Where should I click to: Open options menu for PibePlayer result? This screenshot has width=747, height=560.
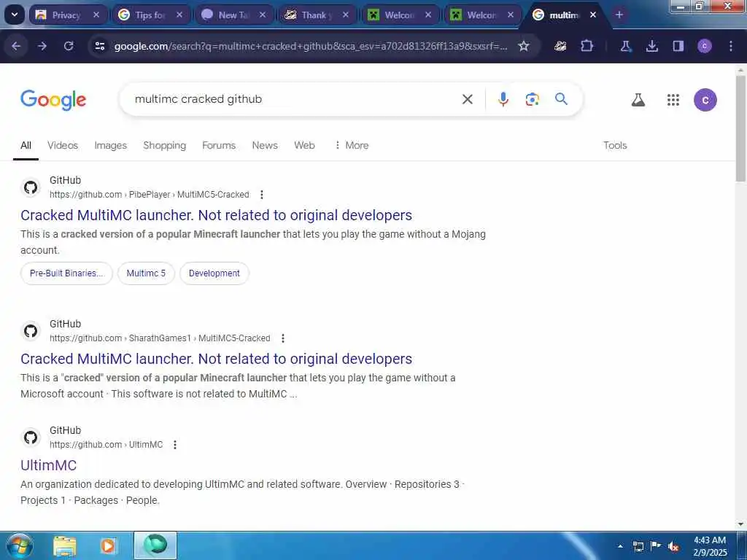[x=262, y=194]
